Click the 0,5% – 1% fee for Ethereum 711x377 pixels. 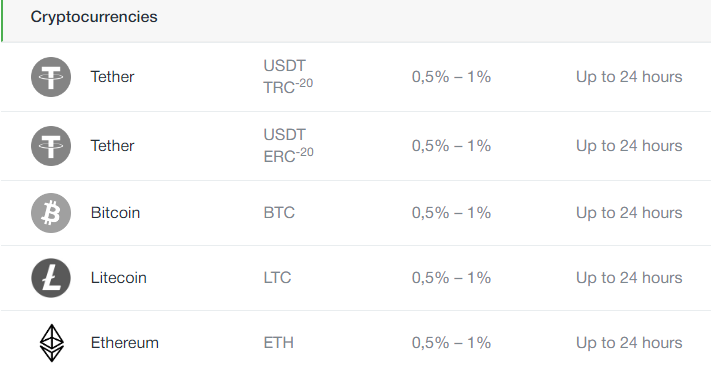(x=451, y=343)
